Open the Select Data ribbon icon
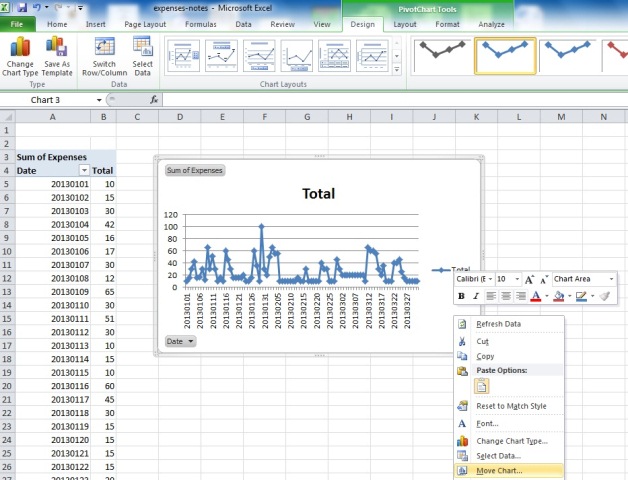The height and width of the screenshot is (480, 628). tap(143, 56)
